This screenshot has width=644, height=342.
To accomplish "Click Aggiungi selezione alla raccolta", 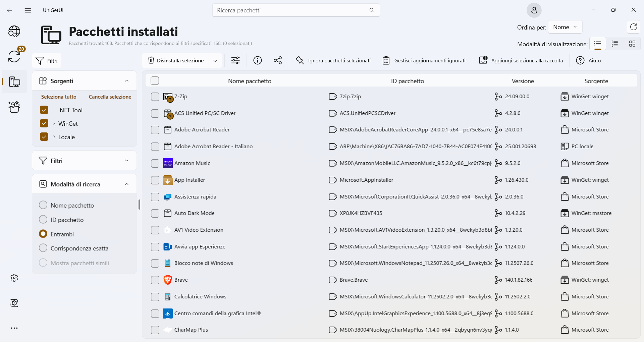I will (x=521, y=61).
